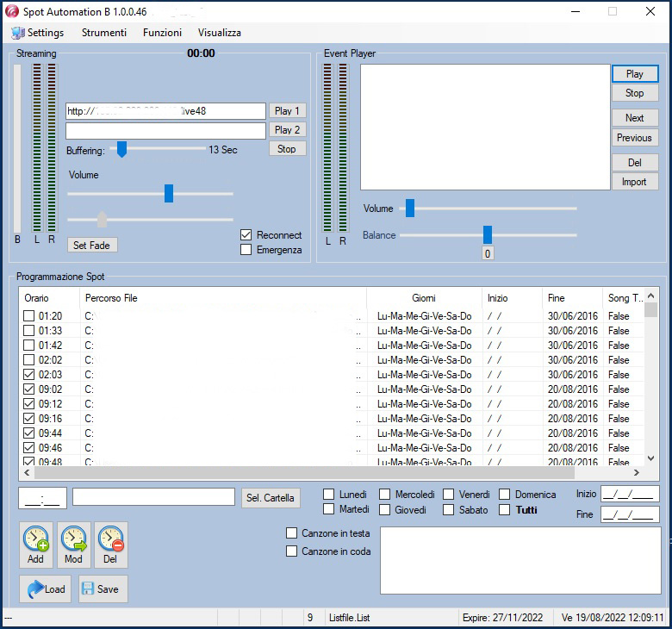The image size is (672, 629).
Task: Uncheck the 02:03 spot row
Action: click(x=28, y=374)
